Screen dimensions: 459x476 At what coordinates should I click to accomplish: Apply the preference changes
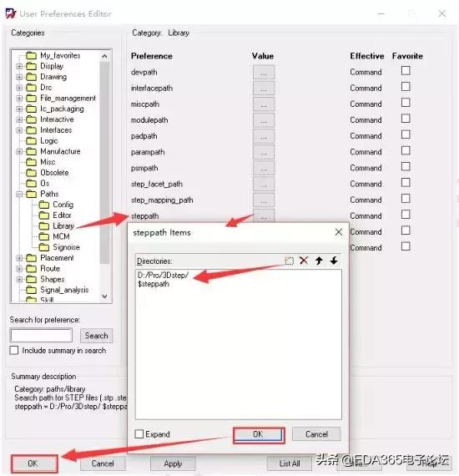(173, 463)
